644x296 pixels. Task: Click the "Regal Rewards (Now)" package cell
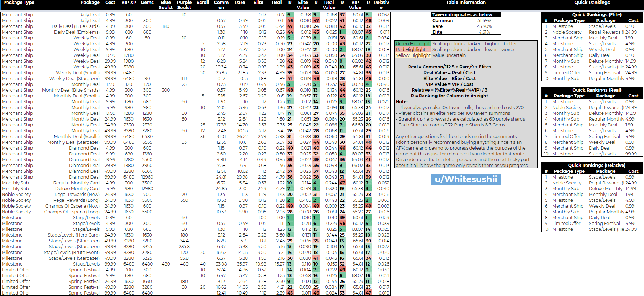tap(77, 195)
